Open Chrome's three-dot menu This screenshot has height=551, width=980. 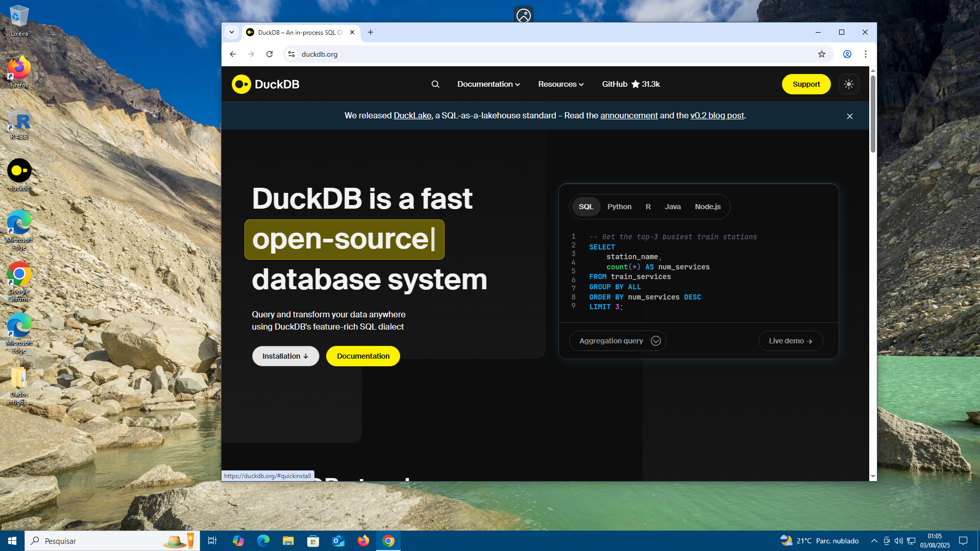point(865,54)
